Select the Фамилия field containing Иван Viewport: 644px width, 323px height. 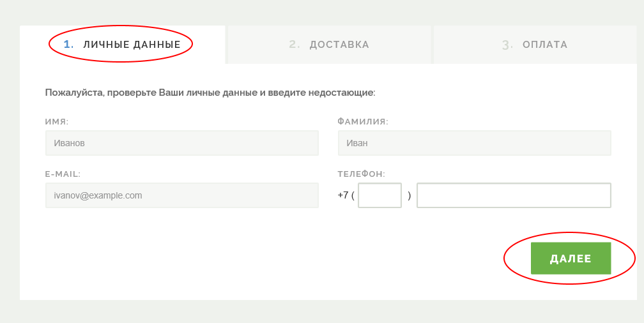click(474, 143)
